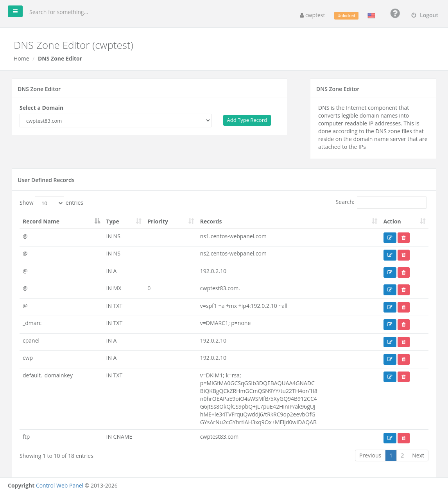This screenshot has width=448, height=493.
Task: Change language via the flag icon
Action: [371, 16]
